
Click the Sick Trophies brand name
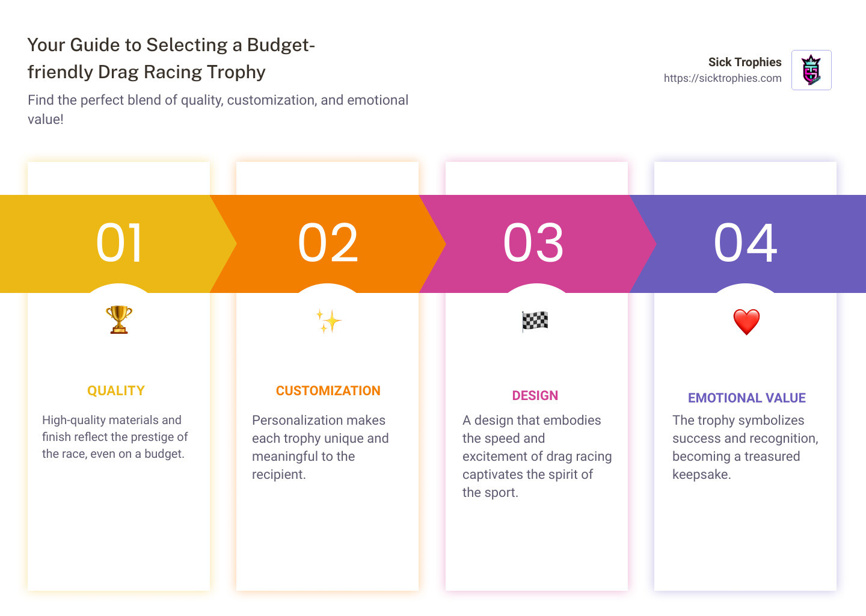745,62
